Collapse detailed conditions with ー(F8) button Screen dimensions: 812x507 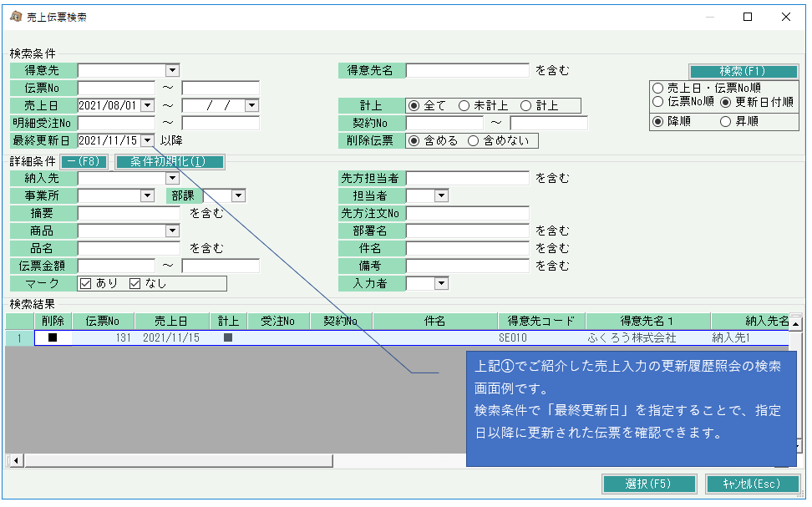pos(84,161)
